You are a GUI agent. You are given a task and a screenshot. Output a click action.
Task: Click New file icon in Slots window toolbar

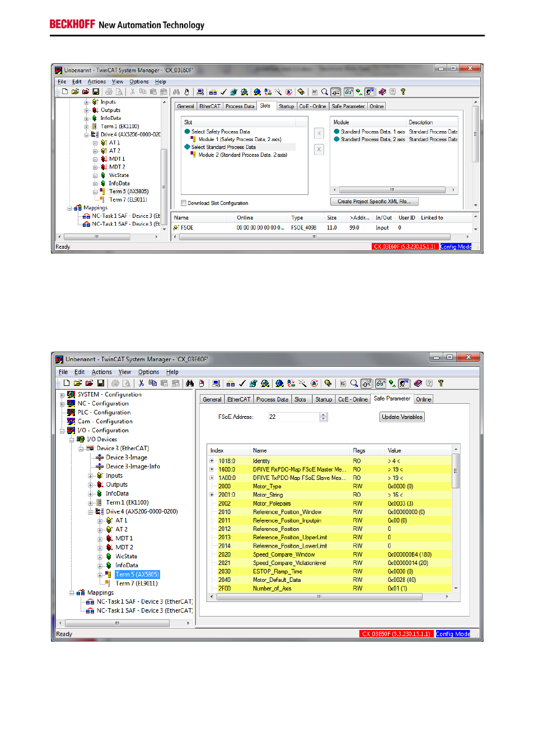click(65, 92)
